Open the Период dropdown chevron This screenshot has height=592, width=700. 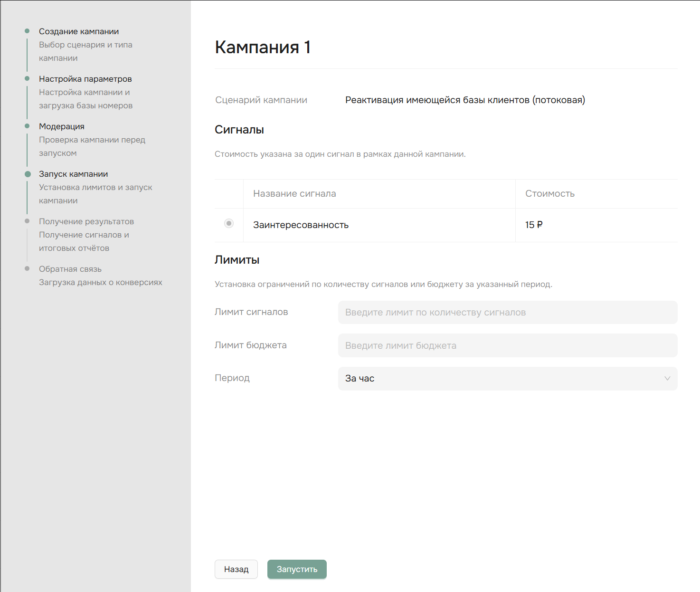[667, 379]
